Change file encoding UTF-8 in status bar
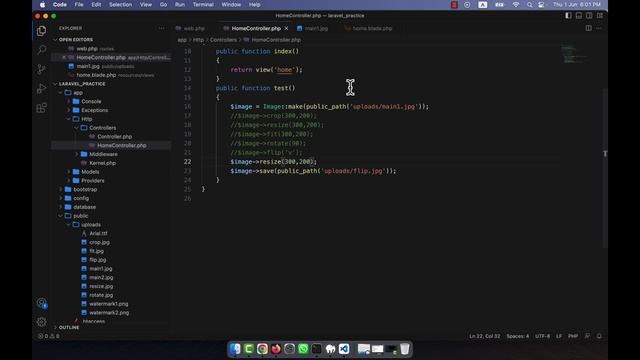 pos(542,336)
